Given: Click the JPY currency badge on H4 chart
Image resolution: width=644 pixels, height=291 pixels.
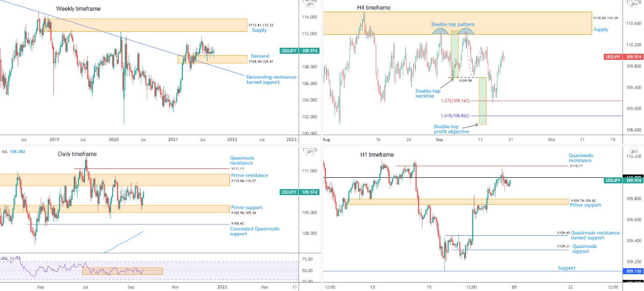Looking at the screenshot, I should [x=634, y=4].
